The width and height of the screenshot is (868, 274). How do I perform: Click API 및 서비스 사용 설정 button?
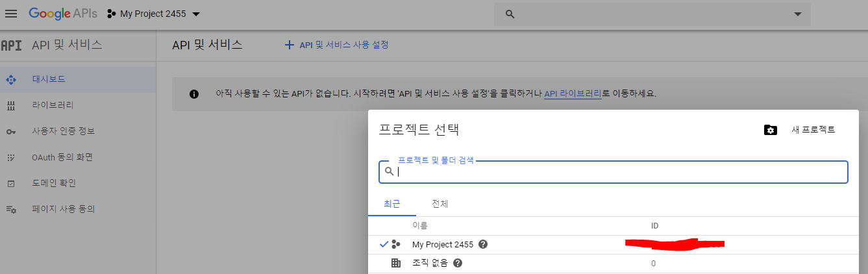point(336,45)
